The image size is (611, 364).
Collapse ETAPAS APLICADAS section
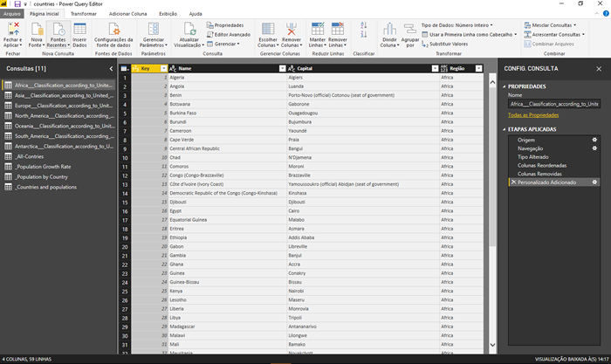click(x=505, y=129)
